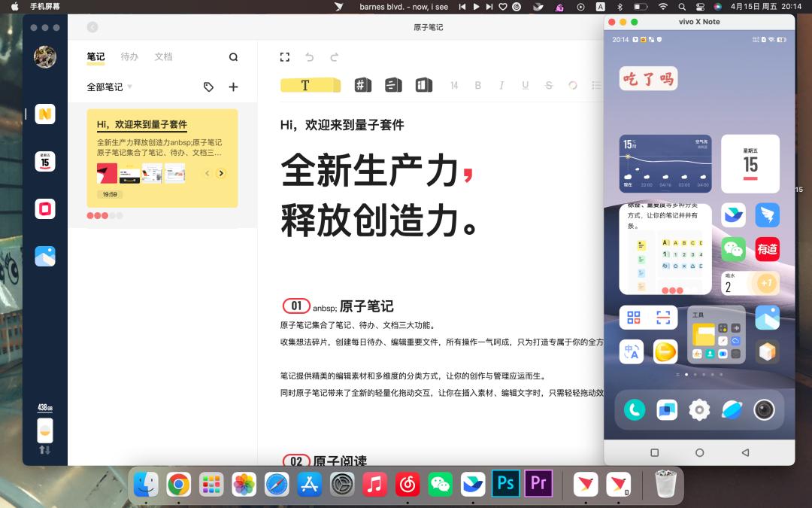The height and width of the screenshot is (508, 812).
Task: Toggle bold formatting with B button
Action: pyautogui.click(x=477, y=86)
